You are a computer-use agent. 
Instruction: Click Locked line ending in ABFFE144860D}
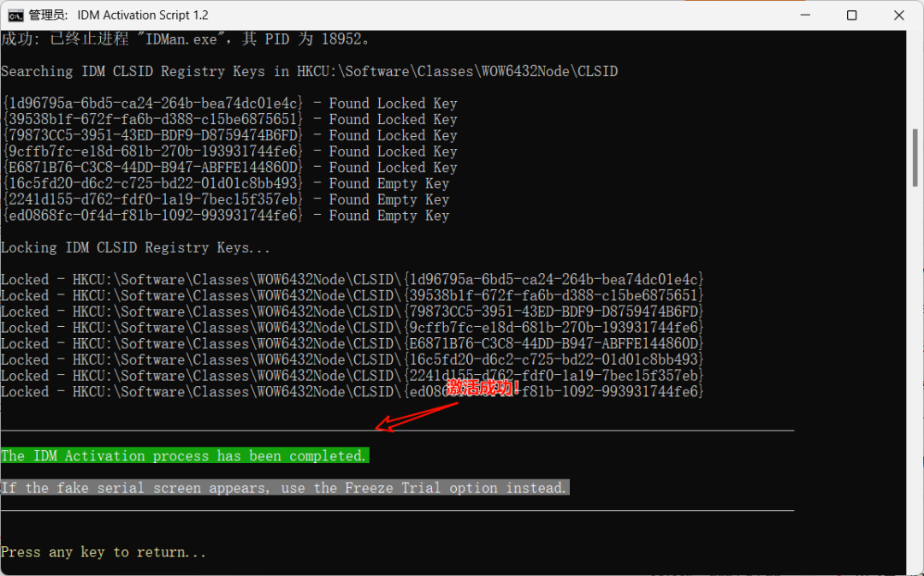352,344
